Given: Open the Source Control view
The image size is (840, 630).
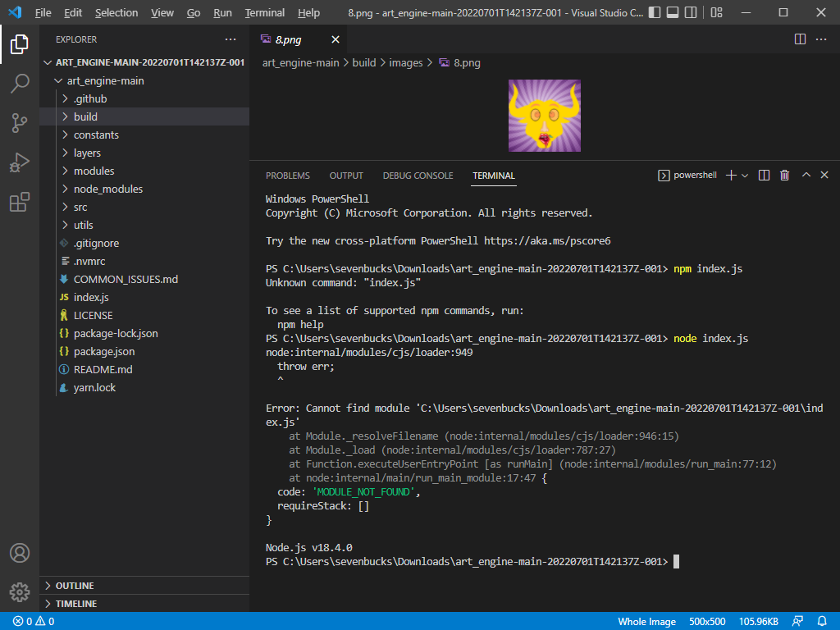Looking at the screenshot, I should pyautogui.click(x=20, y=122).
